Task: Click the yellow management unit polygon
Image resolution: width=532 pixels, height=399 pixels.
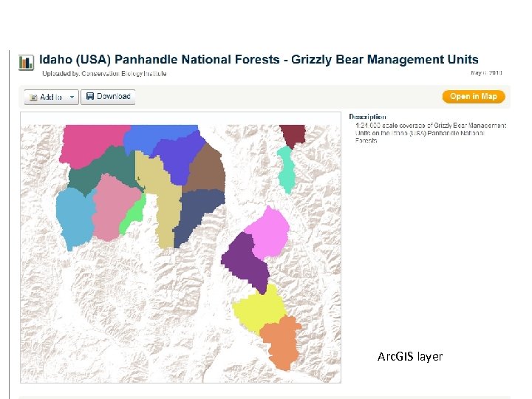Action: point(259,310)
